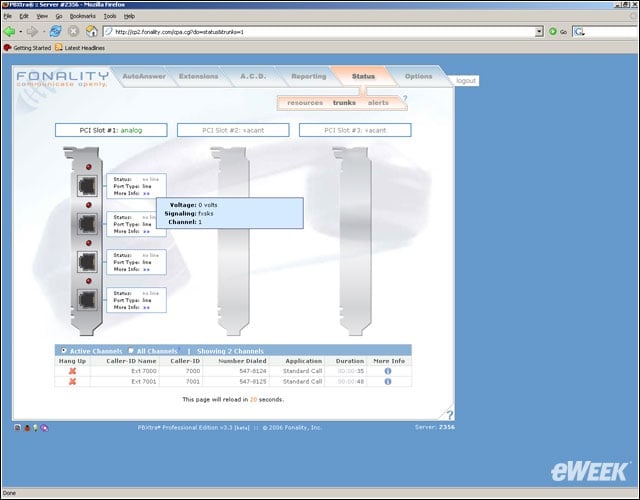Switch to the AutoAnswer tab
This screenshot has width=640, height=500.
[x=144, y=76]
